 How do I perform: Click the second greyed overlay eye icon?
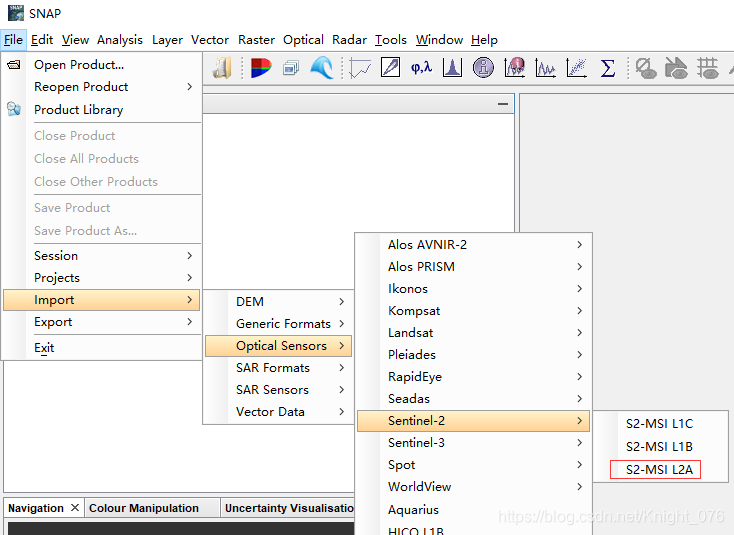pos(676,68)
